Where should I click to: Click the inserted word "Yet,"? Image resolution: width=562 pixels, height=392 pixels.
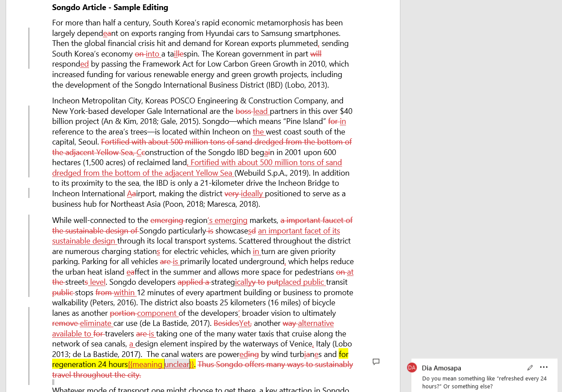pyautogui.click(x=245, y=323)
